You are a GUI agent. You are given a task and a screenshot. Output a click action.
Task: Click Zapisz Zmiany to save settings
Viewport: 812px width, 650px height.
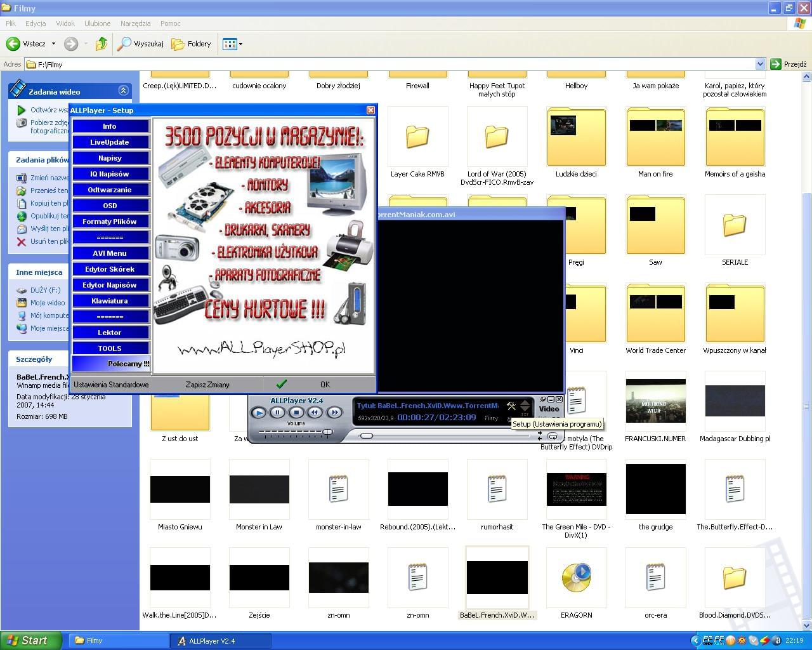(x=207, y=385)
